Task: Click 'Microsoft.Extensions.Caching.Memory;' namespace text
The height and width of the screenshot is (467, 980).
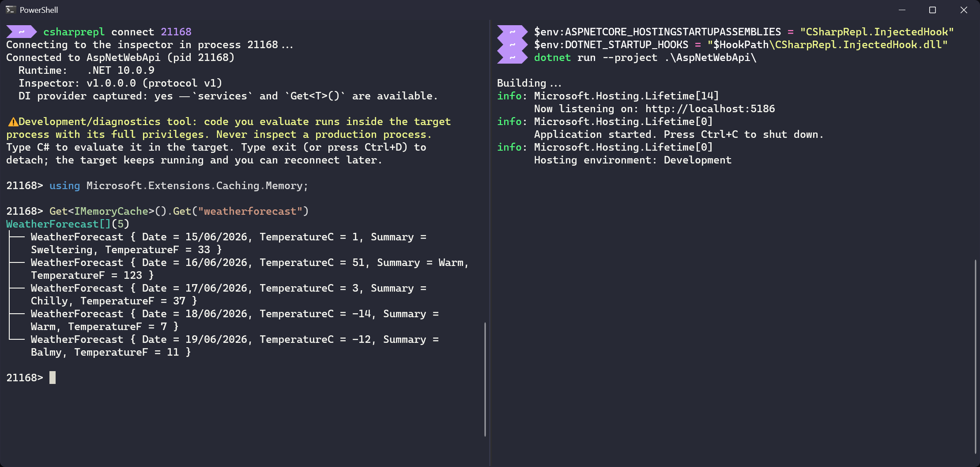Action: [197, 186]
